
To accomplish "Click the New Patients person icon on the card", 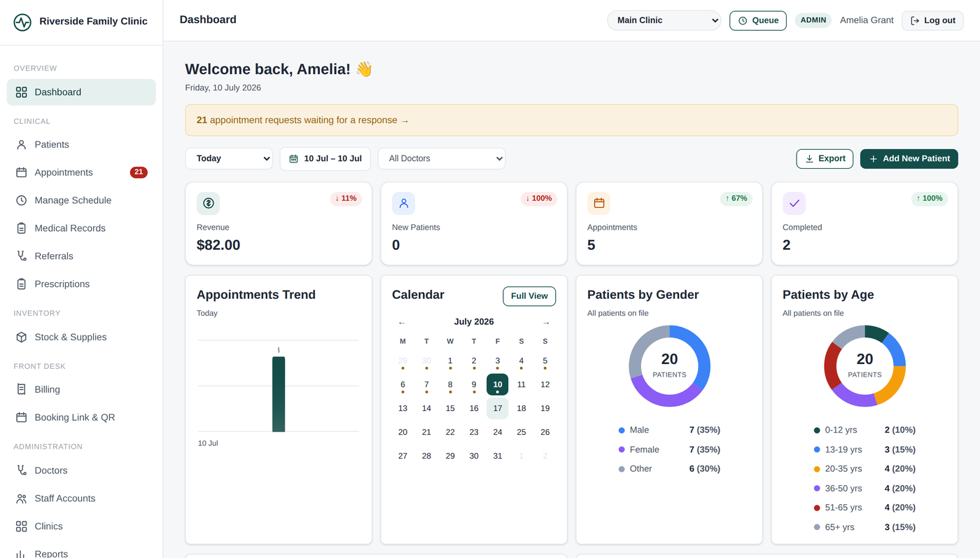I will click(x=403, y=203).
